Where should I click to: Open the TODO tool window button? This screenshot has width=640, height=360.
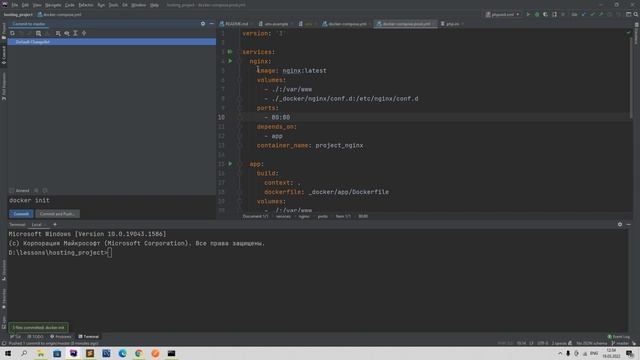[35, 337]
